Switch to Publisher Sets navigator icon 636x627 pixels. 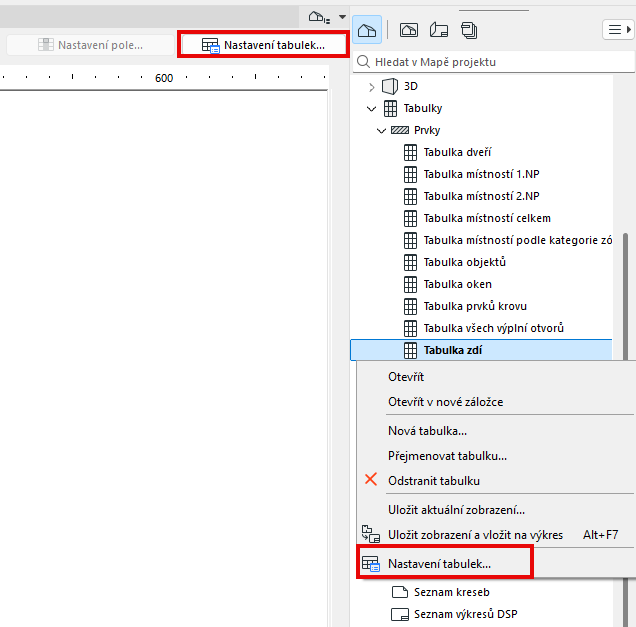469,30
